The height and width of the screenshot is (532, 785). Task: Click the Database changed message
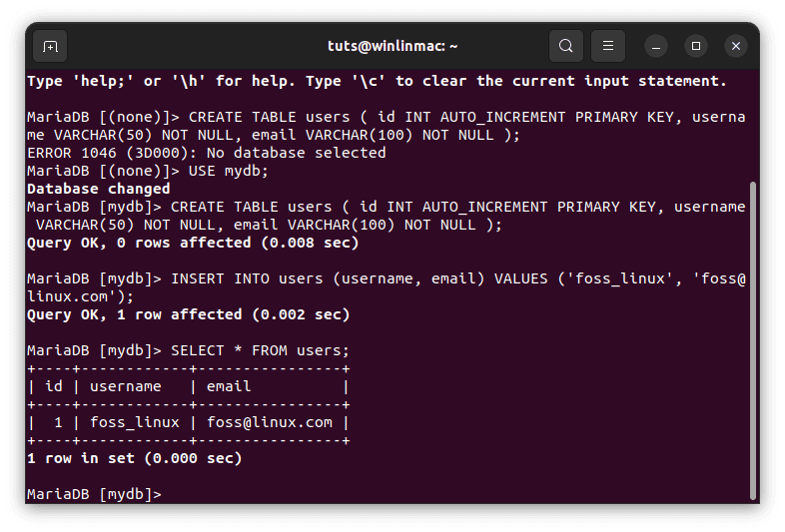[99, 189]
